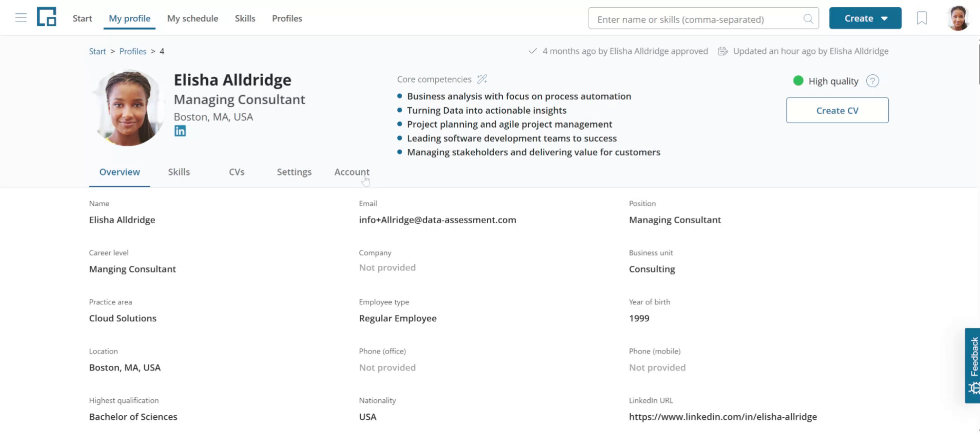Open the hamburger navigation menu
This screenshot has height=434, width=980.
coord(21,18)
